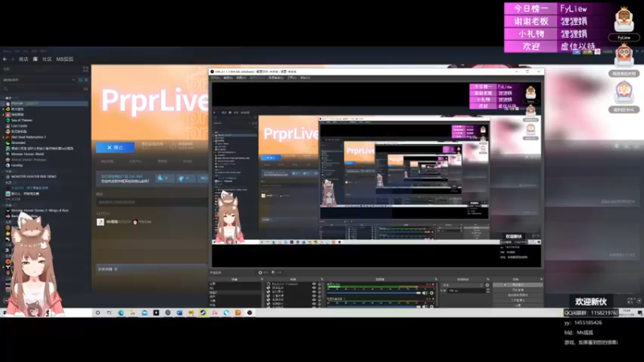Mute the second audio mixer channel in OBS
This screenshot has width=644, height=362.
pos(425,306)
